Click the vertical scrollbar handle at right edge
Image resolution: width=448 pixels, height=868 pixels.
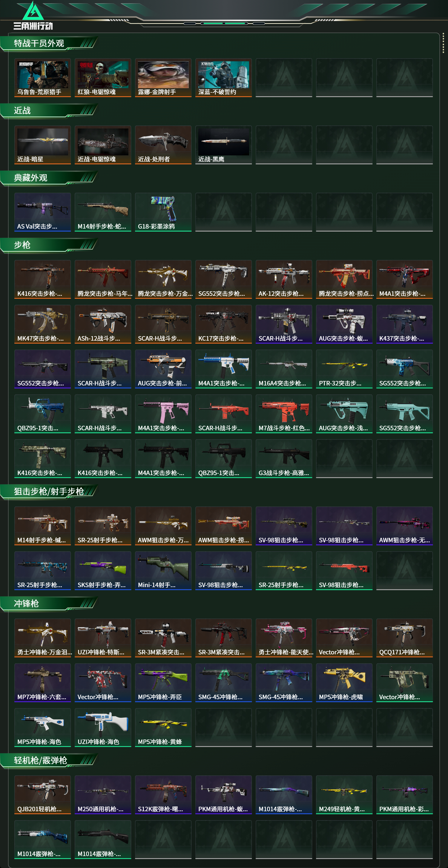click(x=443, y=43)
